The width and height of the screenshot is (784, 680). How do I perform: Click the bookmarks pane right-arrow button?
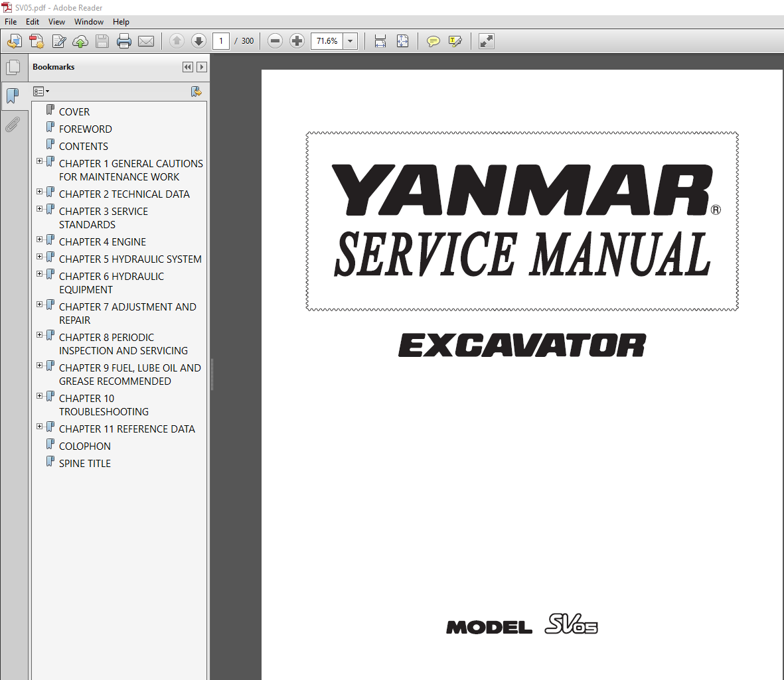coord(202,67)
